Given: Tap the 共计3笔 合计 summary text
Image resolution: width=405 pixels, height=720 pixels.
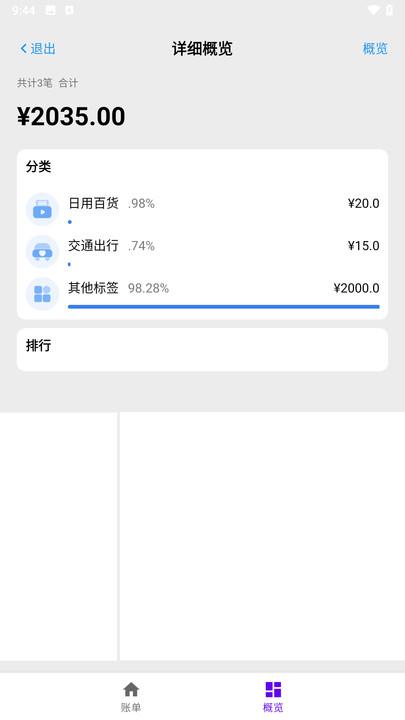Looking at the screenshot, I should tap(48, 83).
